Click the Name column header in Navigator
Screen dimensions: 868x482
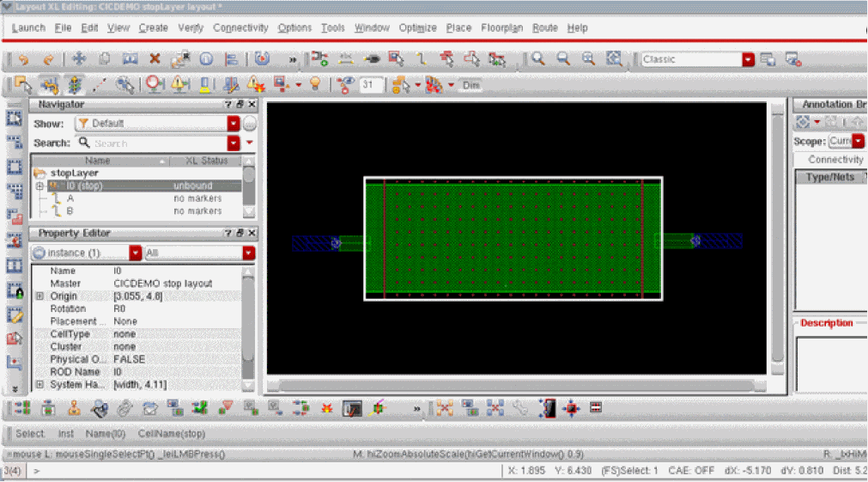point(97,161)
